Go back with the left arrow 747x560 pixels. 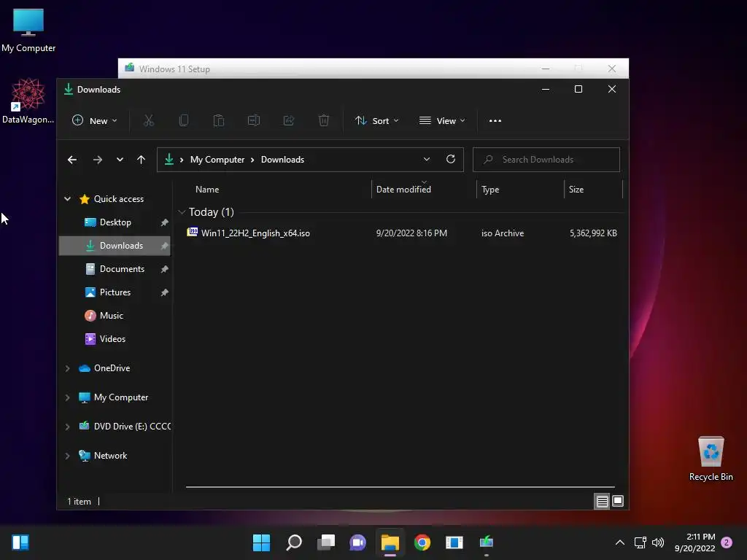click(x=72, y=160)
